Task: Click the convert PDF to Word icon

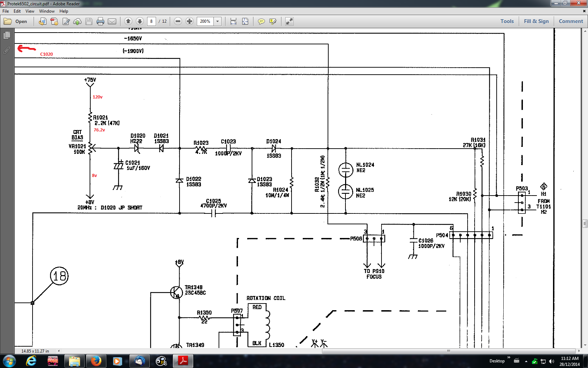Action: click(x=42, y=21)
